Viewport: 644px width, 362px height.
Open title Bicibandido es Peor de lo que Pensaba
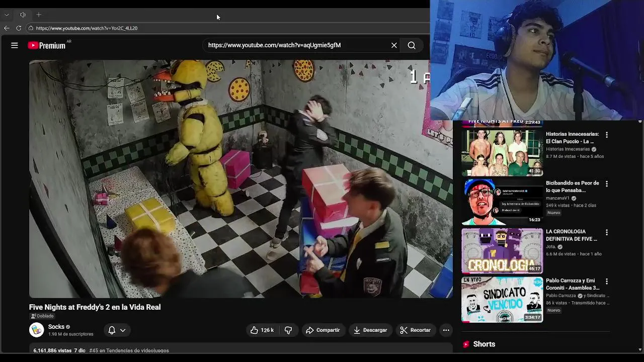[573, 187]
